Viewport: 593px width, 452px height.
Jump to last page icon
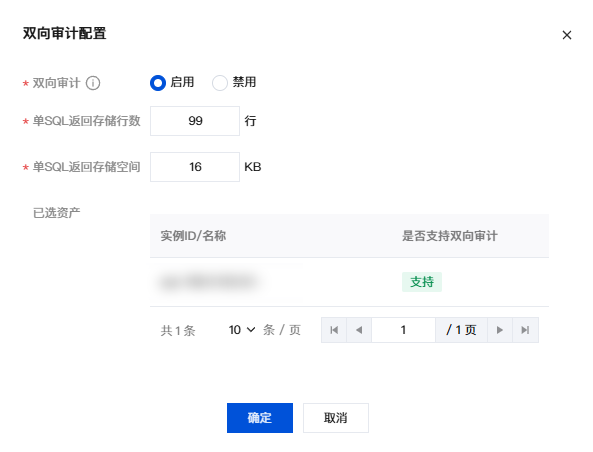525,330
